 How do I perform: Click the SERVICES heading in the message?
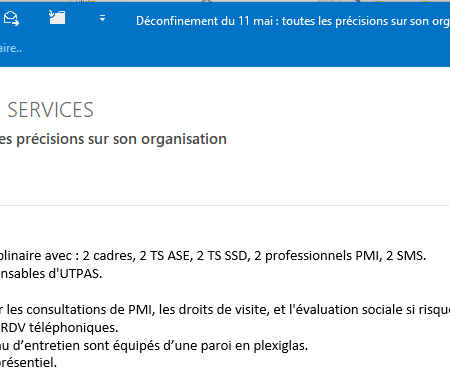coord(50,110)
